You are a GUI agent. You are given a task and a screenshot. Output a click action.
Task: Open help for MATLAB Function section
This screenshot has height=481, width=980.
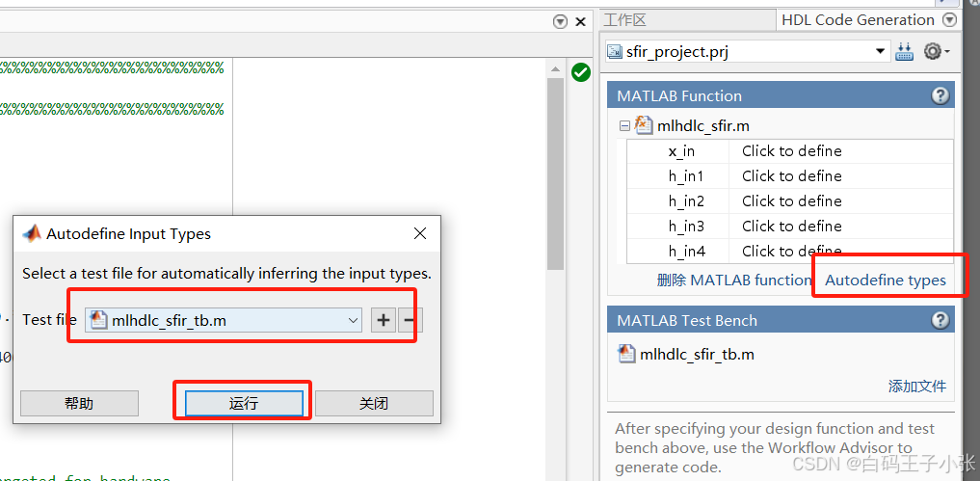940,95
